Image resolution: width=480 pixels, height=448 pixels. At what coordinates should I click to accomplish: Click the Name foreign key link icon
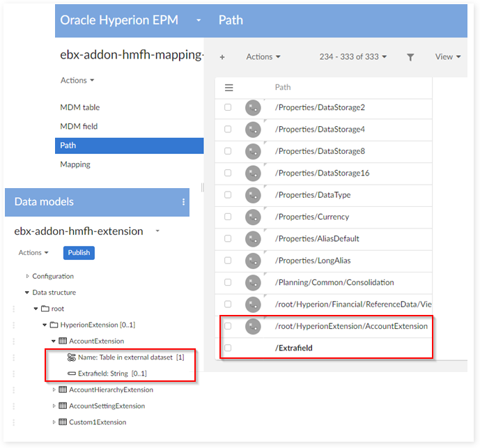[x=71, y=357]
